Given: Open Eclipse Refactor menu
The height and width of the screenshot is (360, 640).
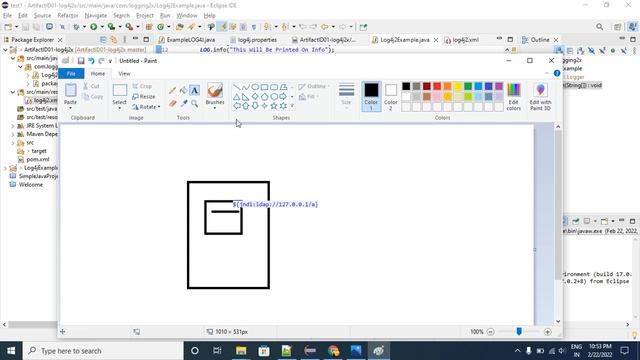Looking at the screenshot, I should click(68, 16).
